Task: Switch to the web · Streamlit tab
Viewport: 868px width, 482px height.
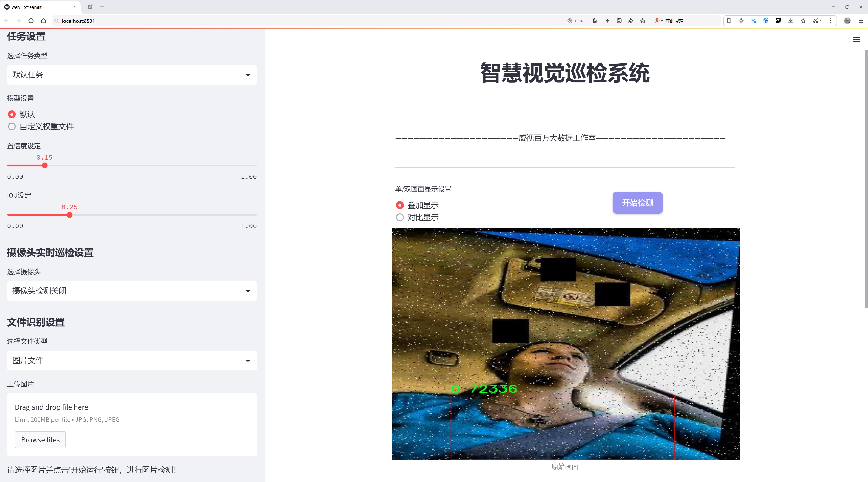Action: pos(34,7)
